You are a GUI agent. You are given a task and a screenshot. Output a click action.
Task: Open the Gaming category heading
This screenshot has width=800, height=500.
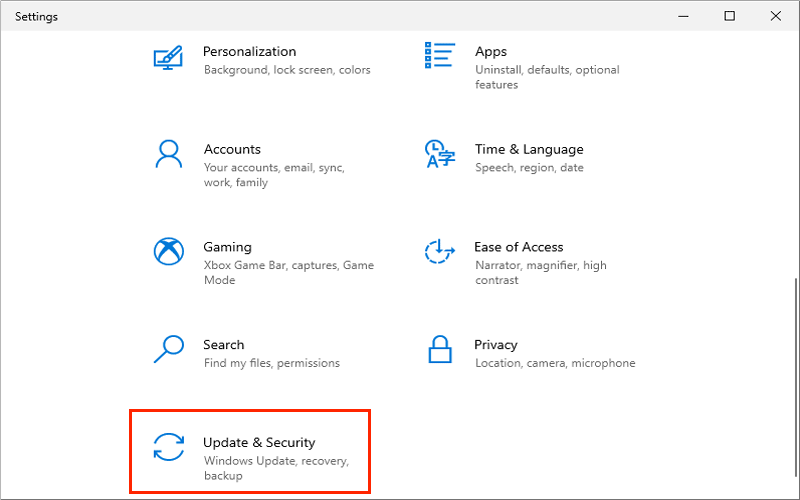tap(228, 247)
